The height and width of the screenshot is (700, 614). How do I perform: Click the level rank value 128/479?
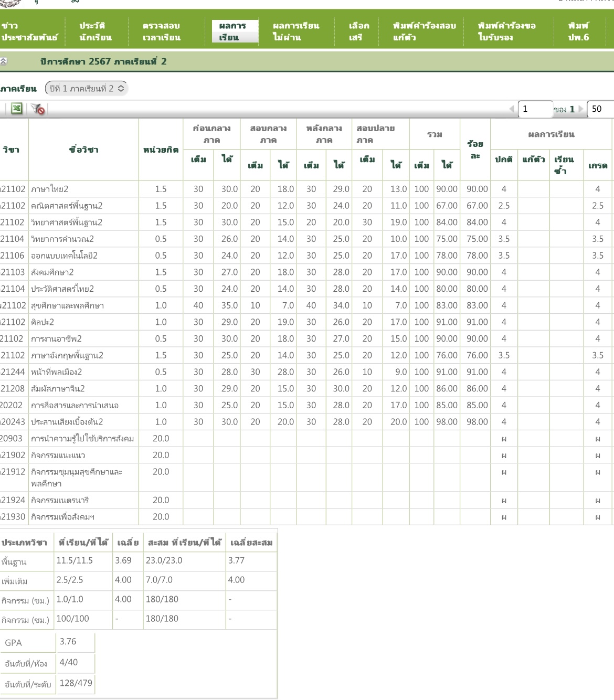(76, 683)
